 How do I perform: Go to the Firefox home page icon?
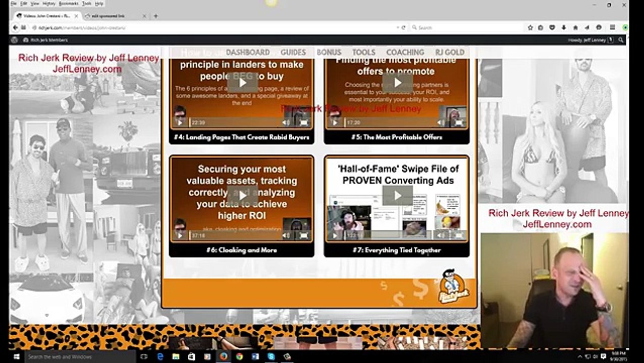575,27
